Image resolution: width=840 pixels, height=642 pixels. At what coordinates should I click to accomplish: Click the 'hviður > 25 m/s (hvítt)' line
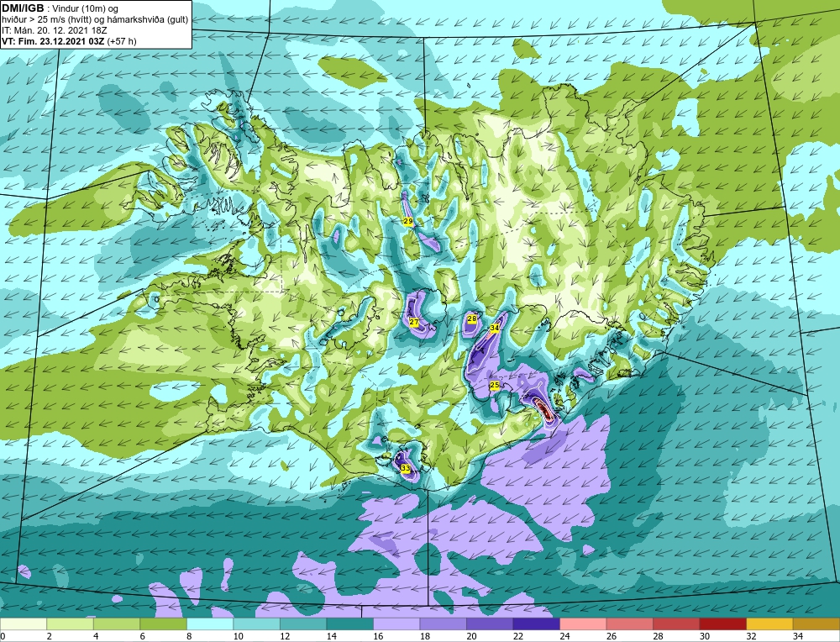(48, 20)
